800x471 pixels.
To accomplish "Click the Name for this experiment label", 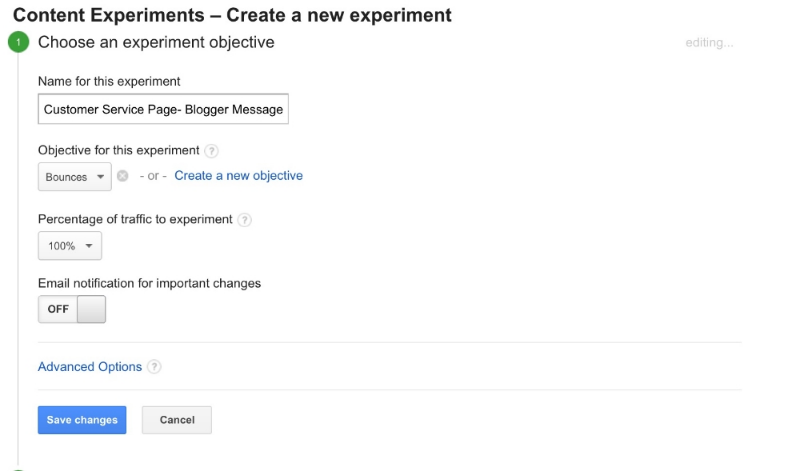I will point(109,82).
